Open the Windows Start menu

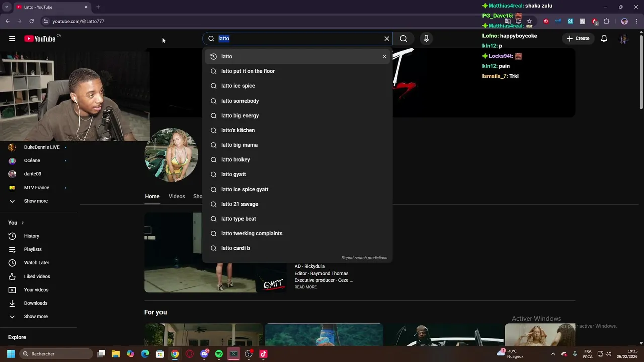[11, 354]
